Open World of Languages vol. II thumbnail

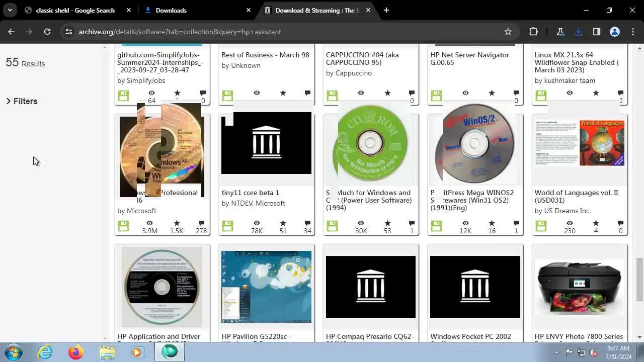pos(580,143)
